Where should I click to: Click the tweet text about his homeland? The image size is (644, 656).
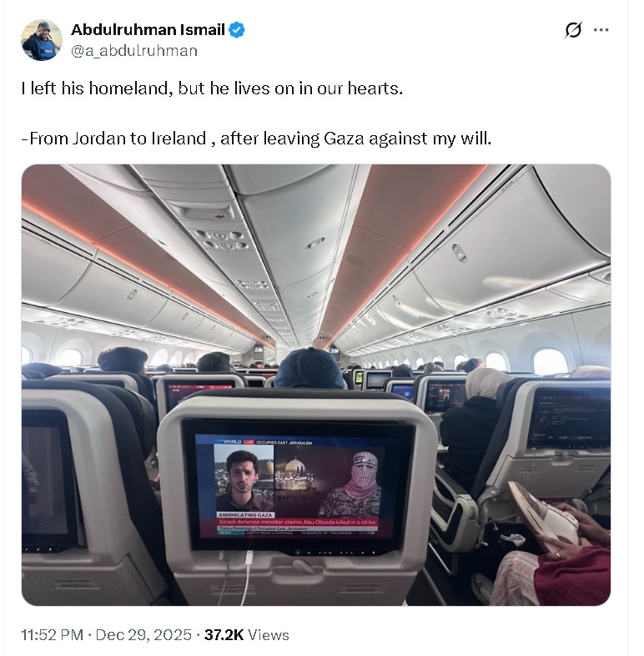(x=212, y=88)
